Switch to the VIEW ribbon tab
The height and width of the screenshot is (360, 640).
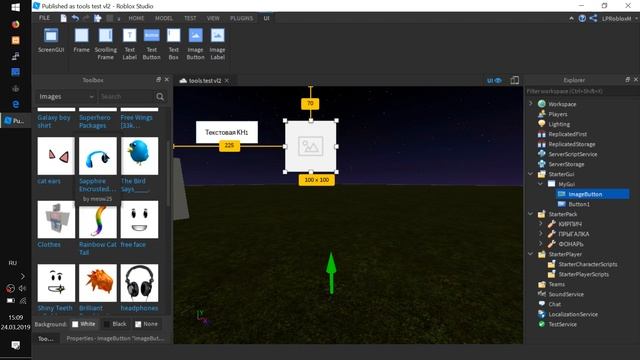tap(213, 18)
